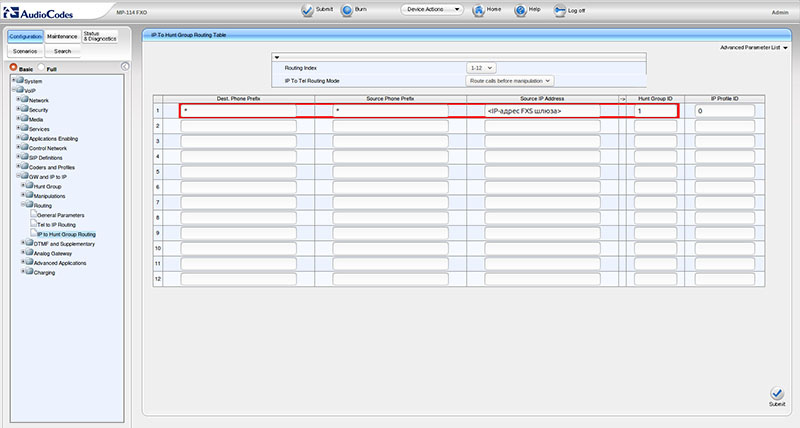Select IP to Hunt Group Routing item

[66, 234]
